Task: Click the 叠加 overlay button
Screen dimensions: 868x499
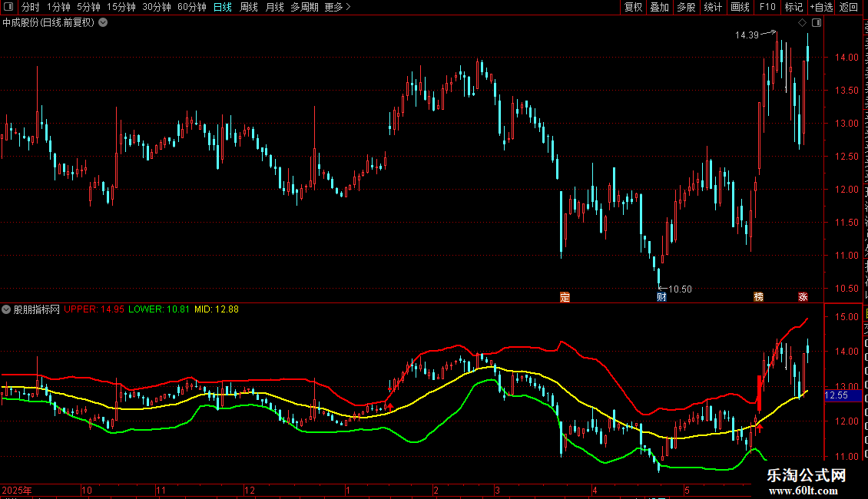Action: [x=660, y=7]
